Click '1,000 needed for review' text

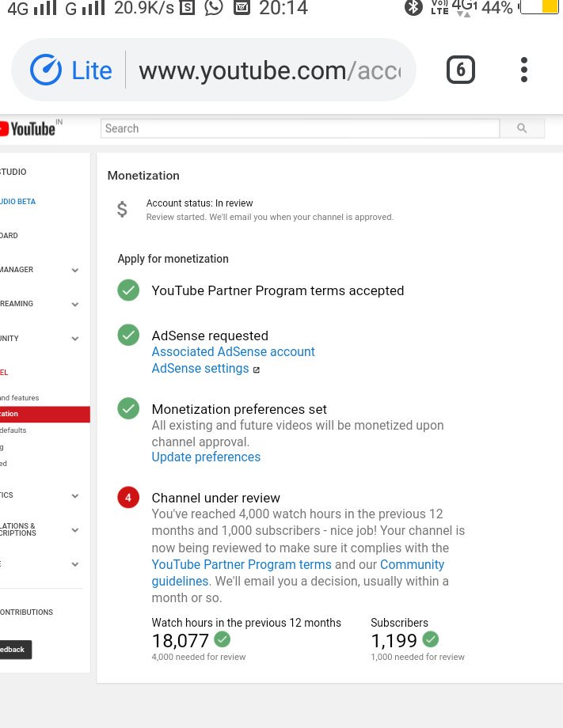click(417, 657)
